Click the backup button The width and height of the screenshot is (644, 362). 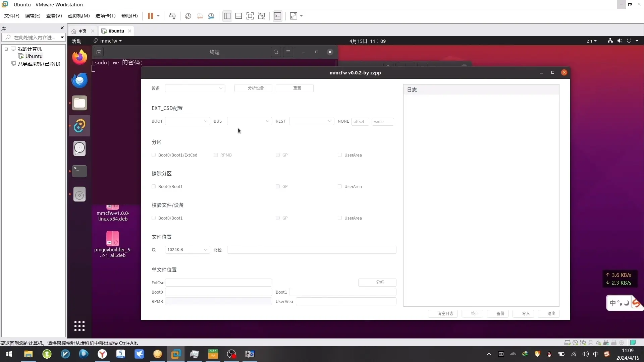coord(498,314)
